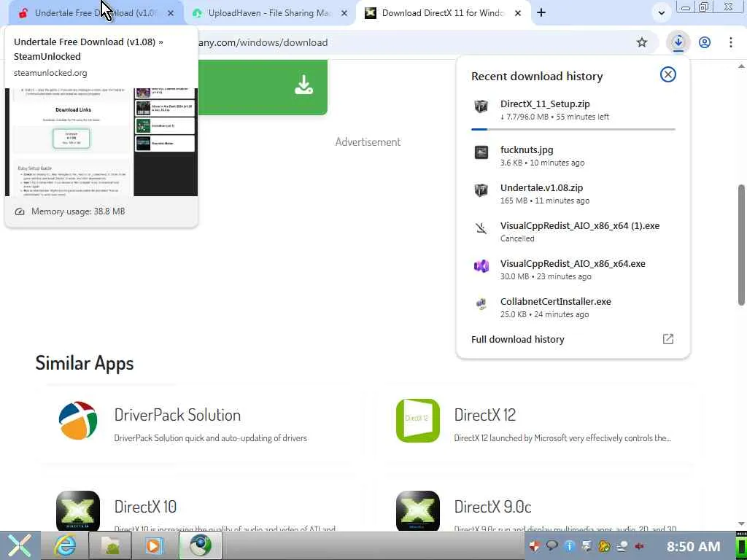The width and height of the screenshot is (747, 560).
Task: Click the address bar URL
Action: click(263, 42)
